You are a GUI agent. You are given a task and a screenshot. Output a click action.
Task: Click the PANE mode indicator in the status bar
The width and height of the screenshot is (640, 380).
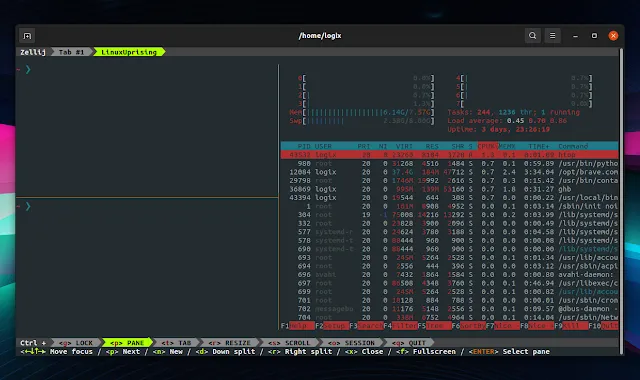127,342
